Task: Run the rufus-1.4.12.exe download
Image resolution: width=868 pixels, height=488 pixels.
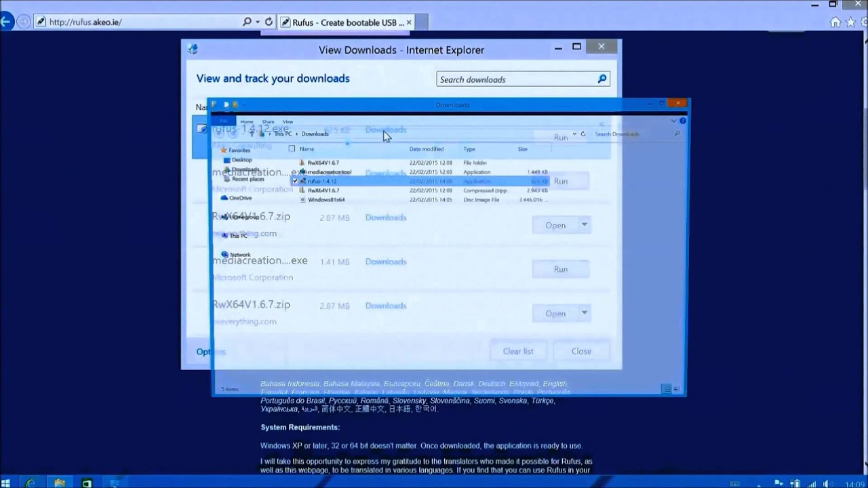Action: click(x=561, y=138)
